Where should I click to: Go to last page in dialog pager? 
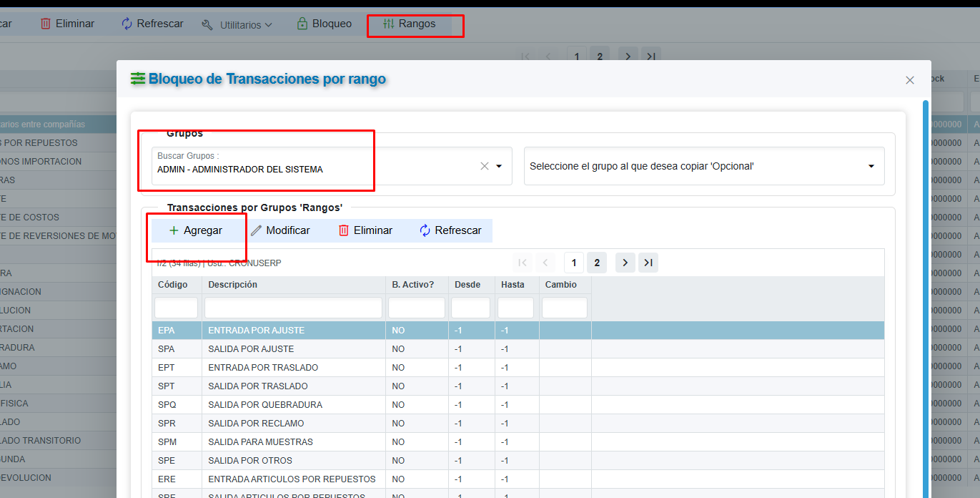648,263
